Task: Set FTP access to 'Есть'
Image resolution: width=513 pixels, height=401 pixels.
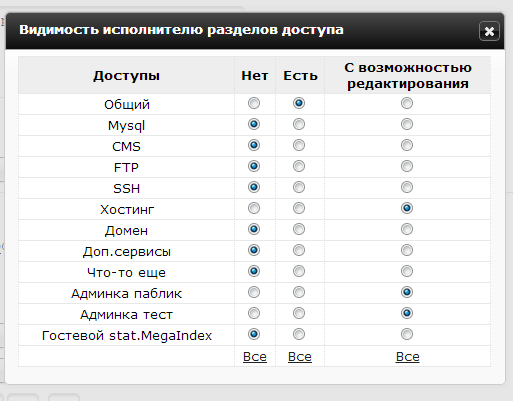Action: coord(299,166)
